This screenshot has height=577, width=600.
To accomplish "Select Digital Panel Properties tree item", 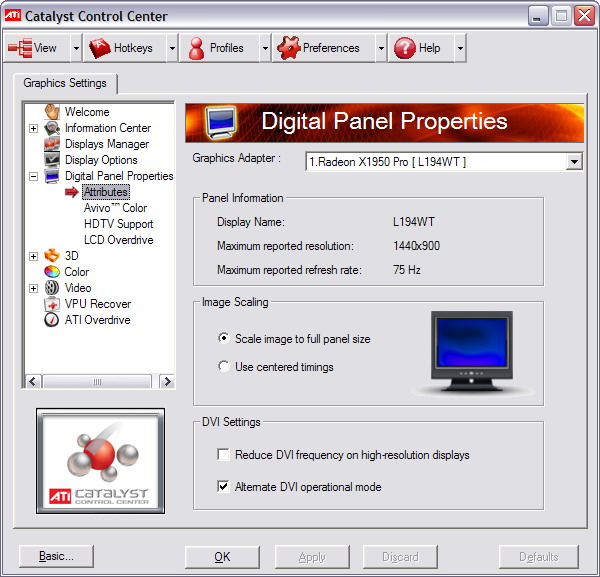I will click(119, 176).
